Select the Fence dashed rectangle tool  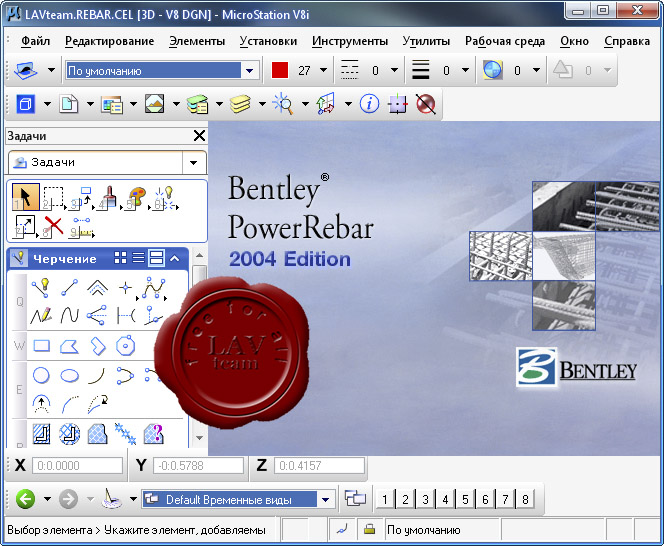pyautogui.click(x=54, y=198)
